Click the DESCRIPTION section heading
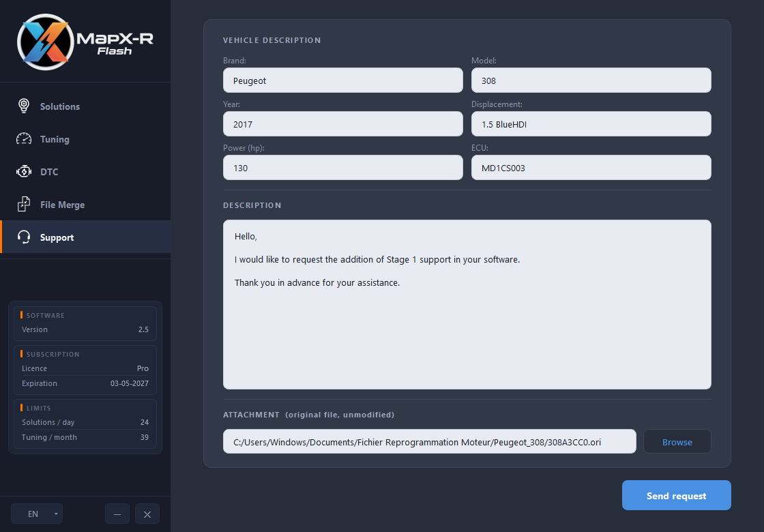 click(x=252, y=205)
